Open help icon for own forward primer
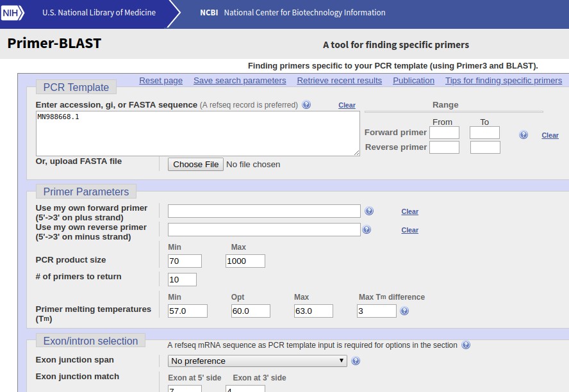The image size is (569, 392). coord(369,211)
